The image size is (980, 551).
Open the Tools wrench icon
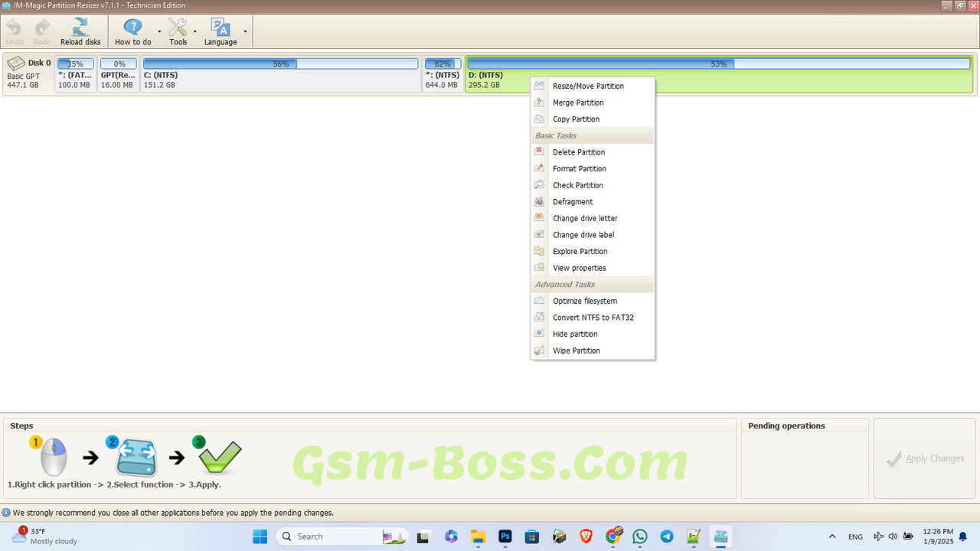178,28
